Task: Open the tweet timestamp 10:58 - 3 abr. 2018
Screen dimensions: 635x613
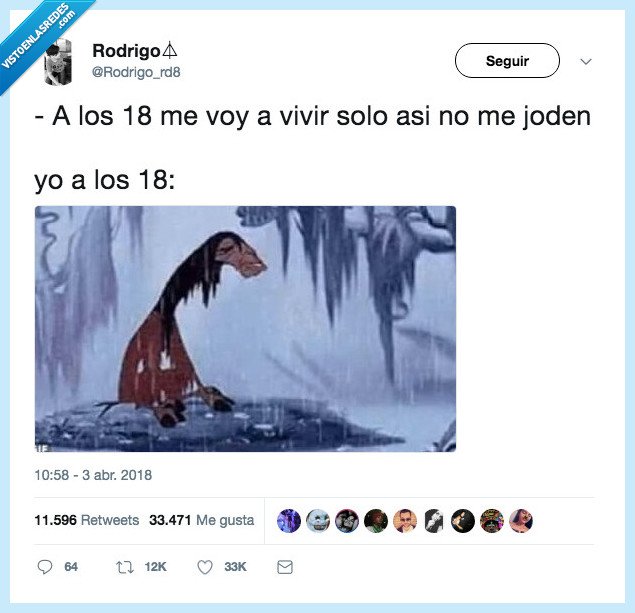Action: (93, 475)
